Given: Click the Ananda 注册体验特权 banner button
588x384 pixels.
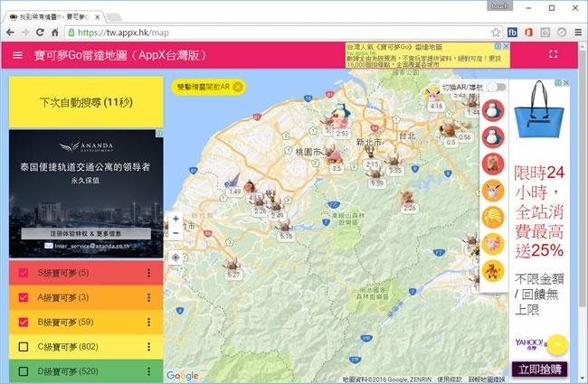Looking at the screenshot, I should click(x=86, y=233).
